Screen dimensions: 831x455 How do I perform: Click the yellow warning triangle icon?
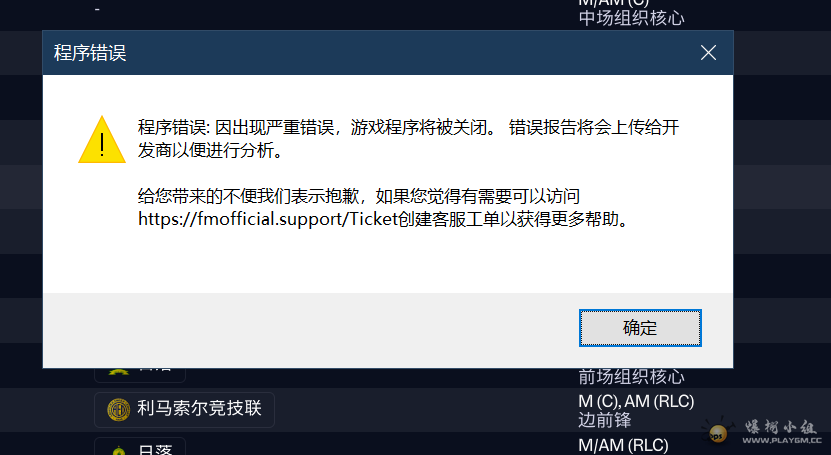click(102, 140)
